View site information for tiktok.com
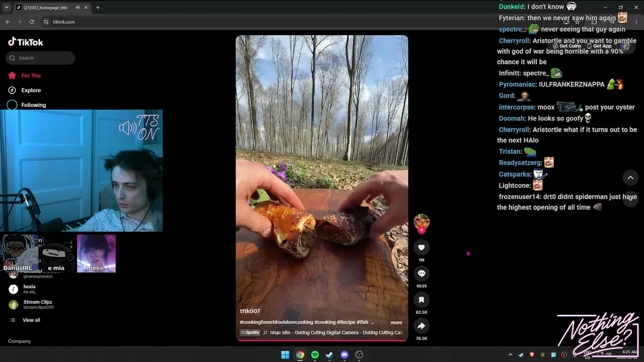Viewport: 644px width, 362px height. 46,22
